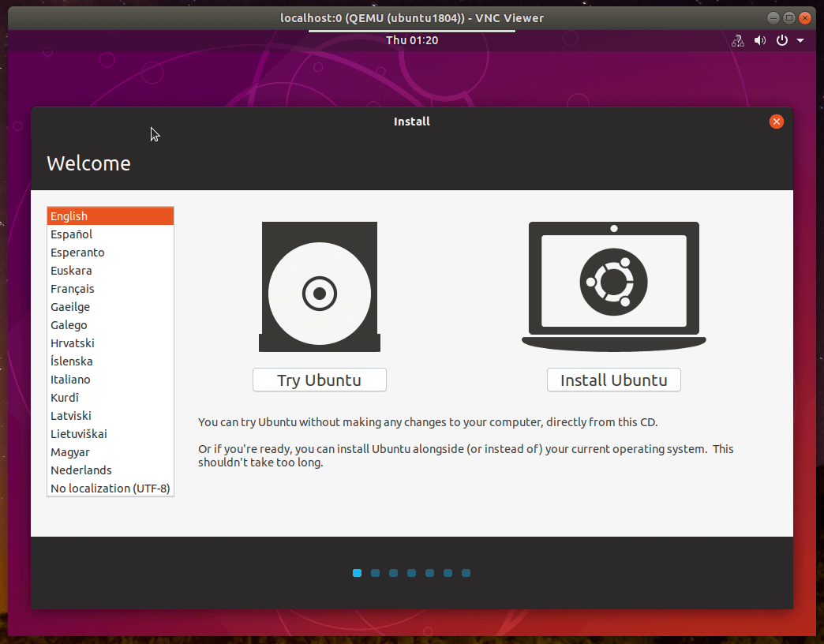Click the last installer progress dot
Screen dimensions: 824x644
pyautogui.click(x=466, y=573)
